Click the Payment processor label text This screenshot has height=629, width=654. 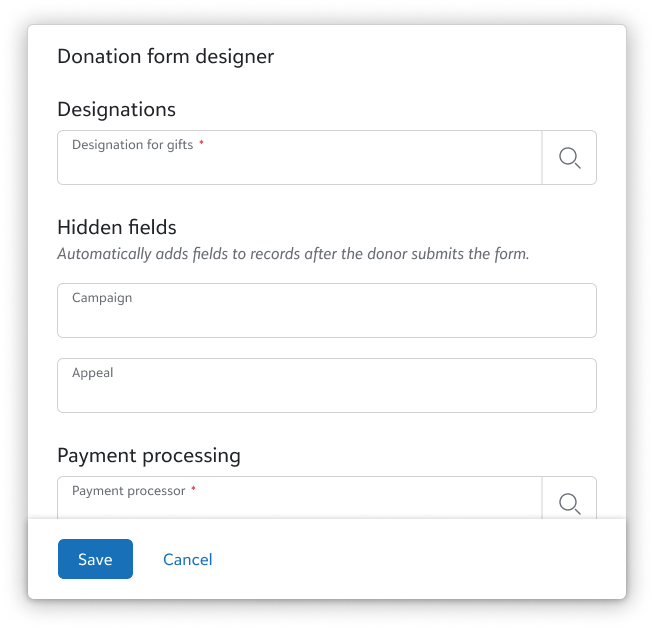[128, 491]
